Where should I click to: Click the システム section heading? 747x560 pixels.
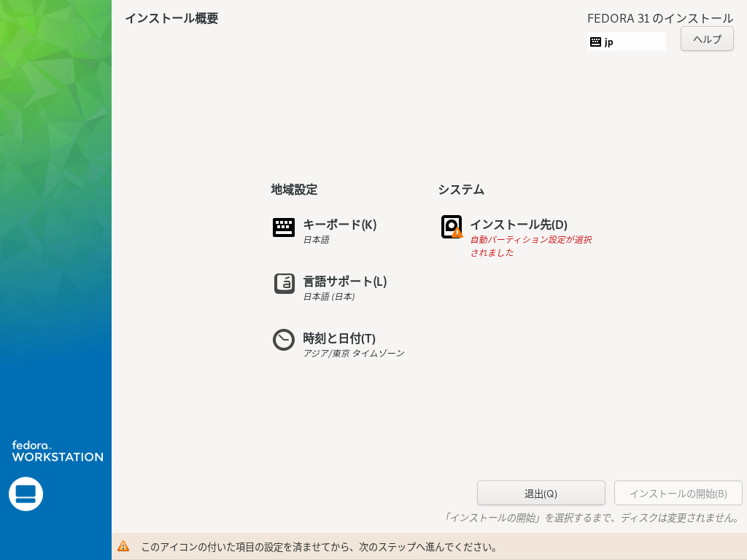tap(461, 190)
